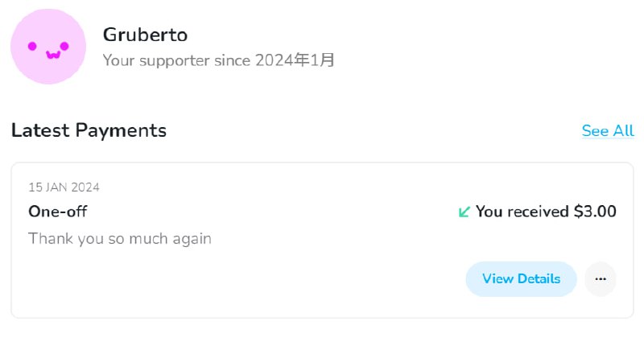
Task: Click the word 'again' in the message
Action: [x=192, y=239]
